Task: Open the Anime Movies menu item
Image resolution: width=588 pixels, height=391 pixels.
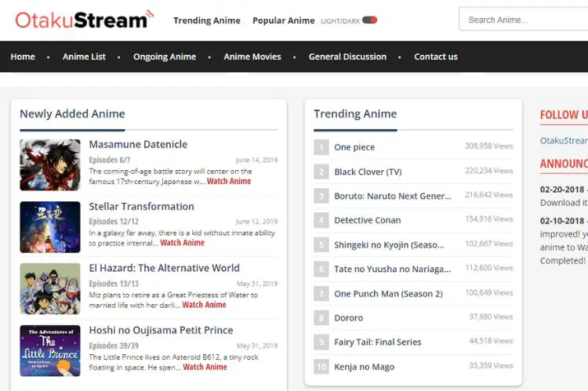Action: tap(252, 56)
